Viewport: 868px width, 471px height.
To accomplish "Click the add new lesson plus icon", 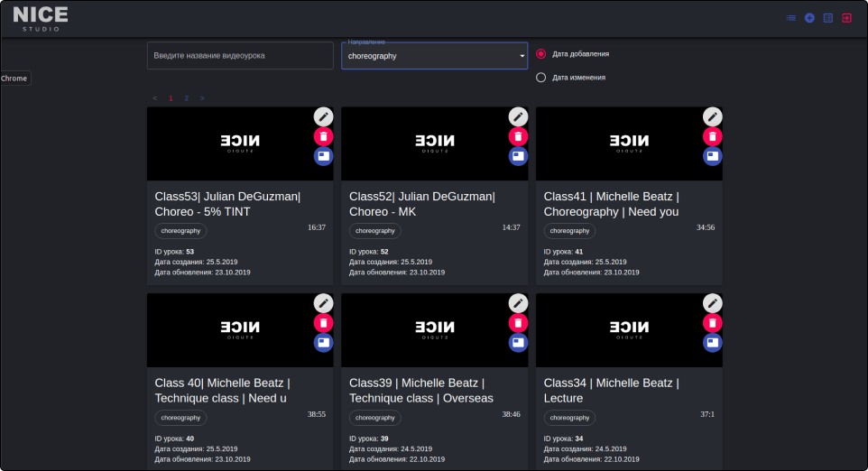I will point(809,18).
